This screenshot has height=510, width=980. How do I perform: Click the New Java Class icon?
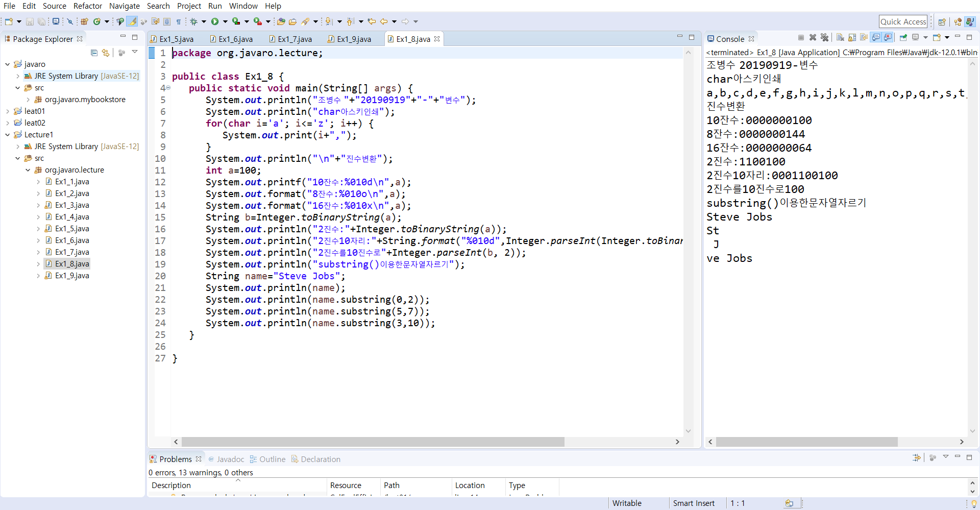(96, 21)
